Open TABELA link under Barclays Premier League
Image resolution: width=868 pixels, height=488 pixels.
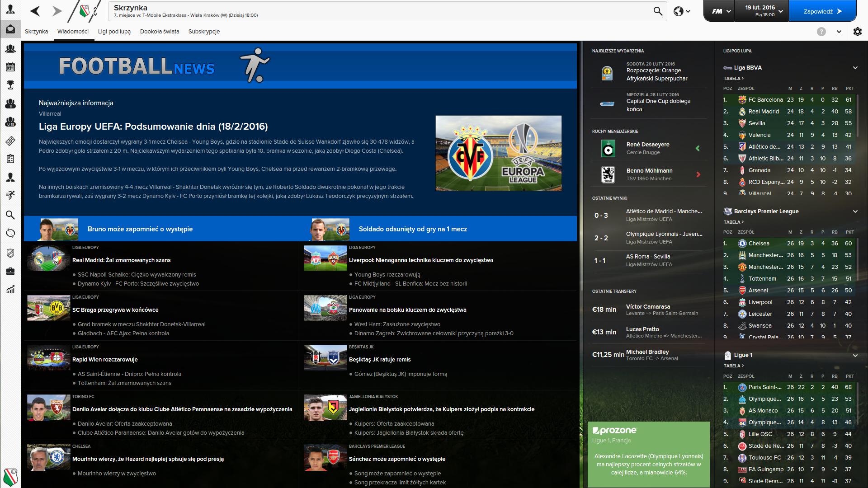[733, 222]
